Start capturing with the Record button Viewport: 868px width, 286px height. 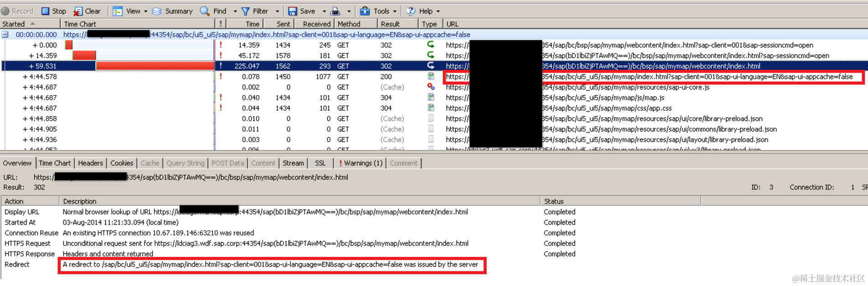tap(17, 11)
